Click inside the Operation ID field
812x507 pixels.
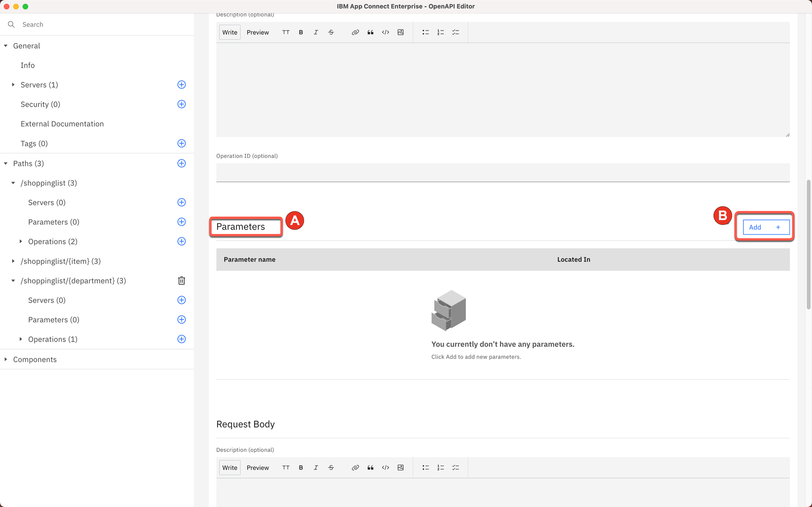(502, 172)
